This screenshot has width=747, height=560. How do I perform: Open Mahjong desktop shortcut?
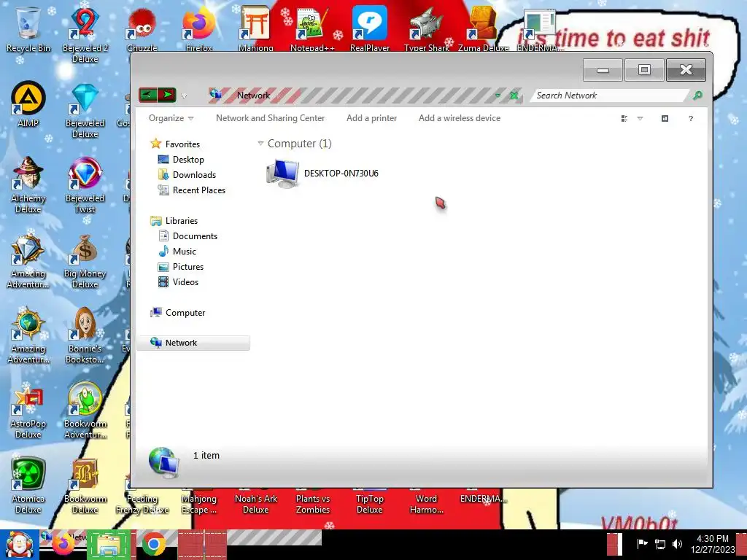click(x=256, y=28)
